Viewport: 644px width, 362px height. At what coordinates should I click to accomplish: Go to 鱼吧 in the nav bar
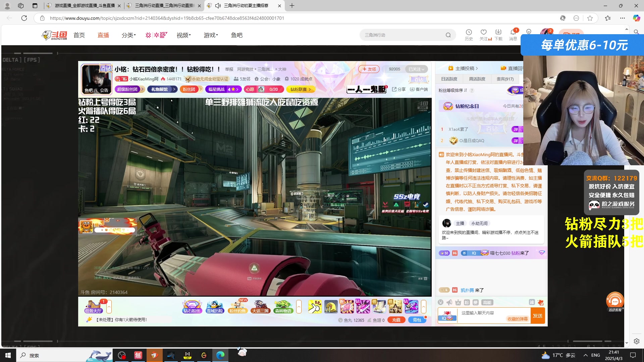point(237,35)
